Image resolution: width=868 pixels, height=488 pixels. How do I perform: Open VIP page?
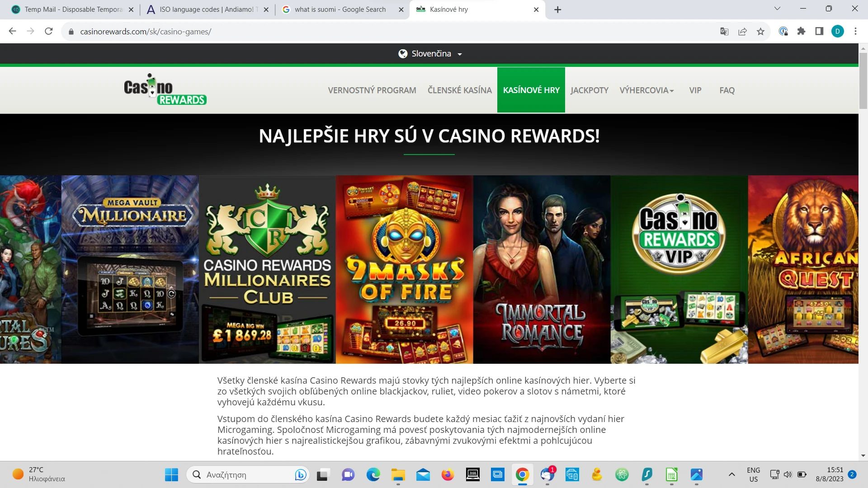[695, 90]
